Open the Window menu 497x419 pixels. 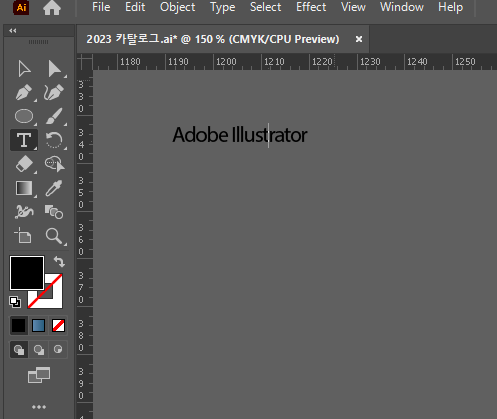tap(402, 7)
